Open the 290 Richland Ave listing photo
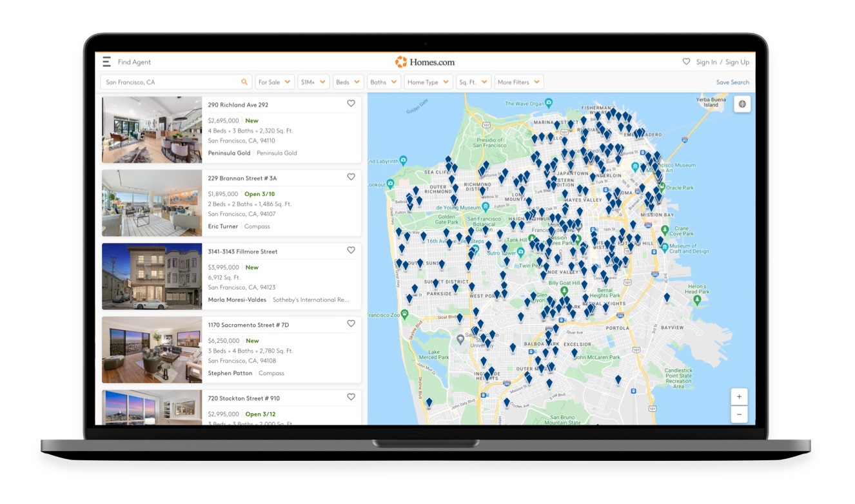The height and width of the screenshot is (504, 855). click(x=152, y=130)
